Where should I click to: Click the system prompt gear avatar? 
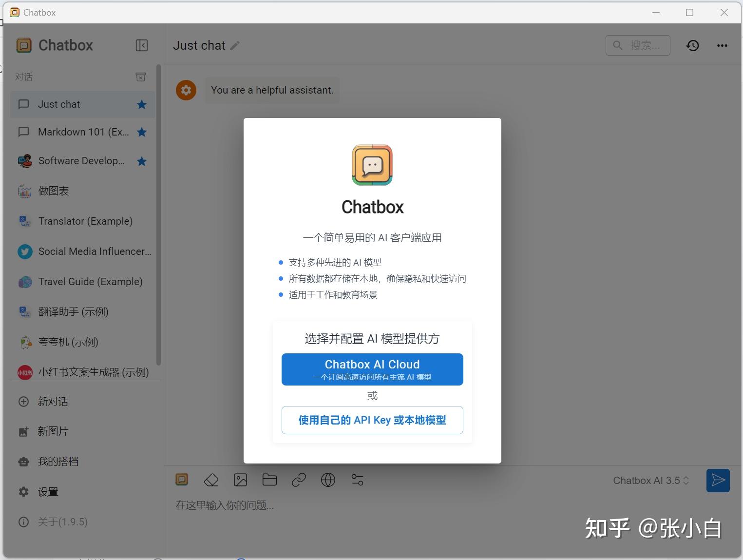(x=186, y=90)
